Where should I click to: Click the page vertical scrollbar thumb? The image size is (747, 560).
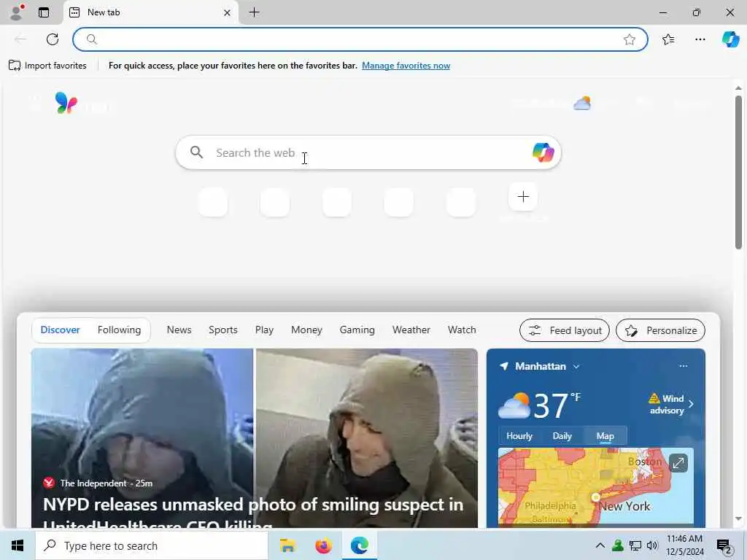(738, 172)
